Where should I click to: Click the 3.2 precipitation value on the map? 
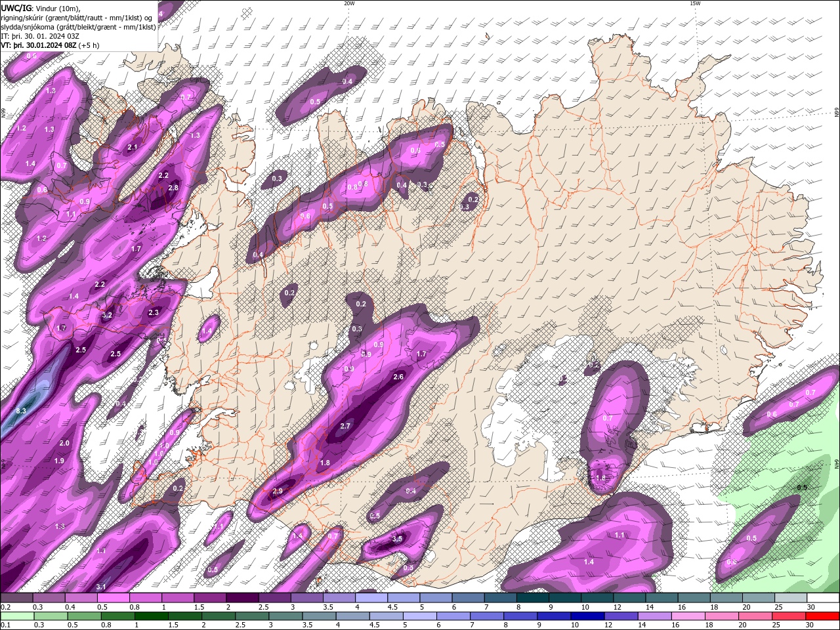tap(108, 316)
